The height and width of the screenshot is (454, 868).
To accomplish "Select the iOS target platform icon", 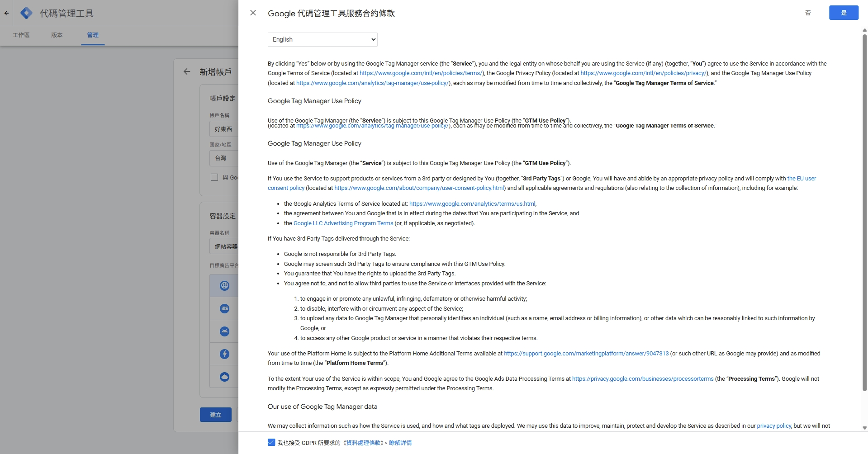I will click(x=224, y=308).
